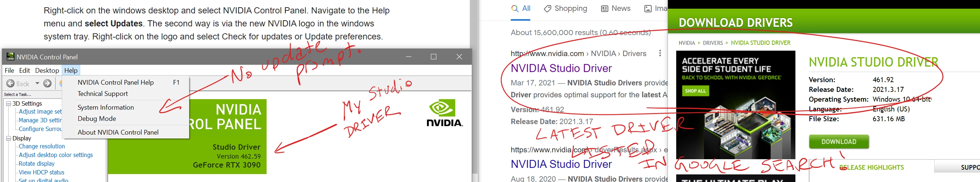Click the Shopping tag icon
Screen dimensions: 980x182
point(548,9)
